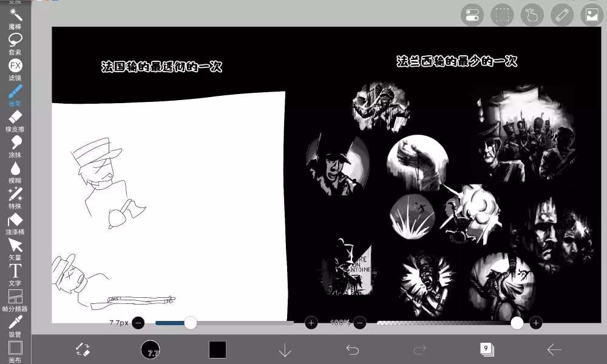Open the material image icon at top right
The image size is (607, 364).
(x=592, y=15)
